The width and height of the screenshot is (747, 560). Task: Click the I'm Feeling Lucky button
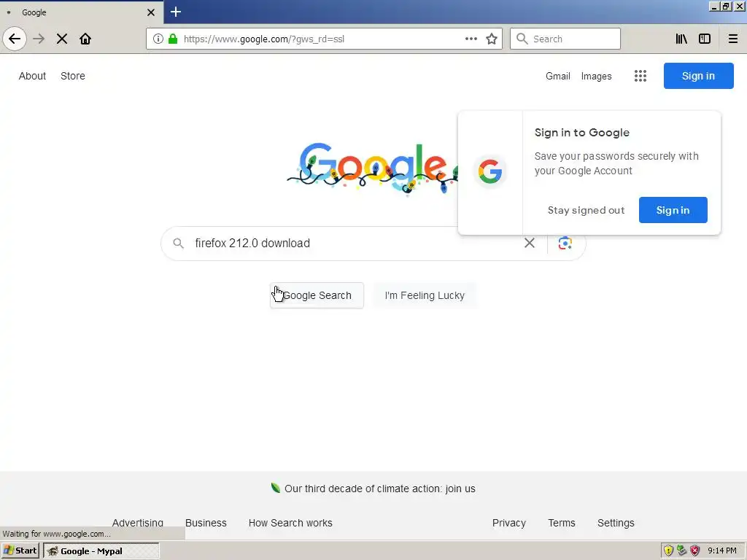[425, 295]
